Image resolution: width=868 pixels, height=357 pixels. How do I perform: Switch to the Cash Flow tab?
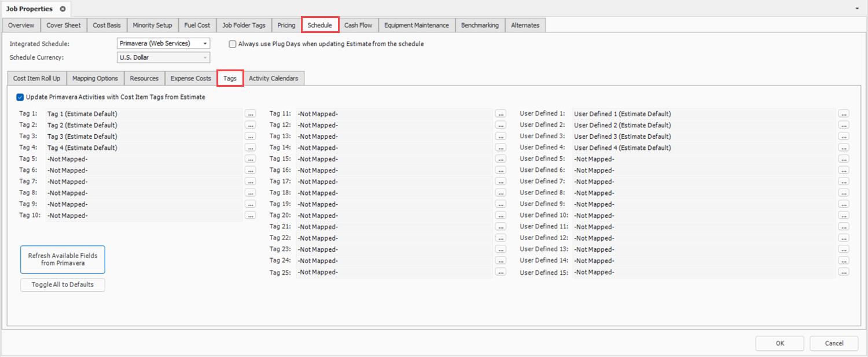point(358,25)
